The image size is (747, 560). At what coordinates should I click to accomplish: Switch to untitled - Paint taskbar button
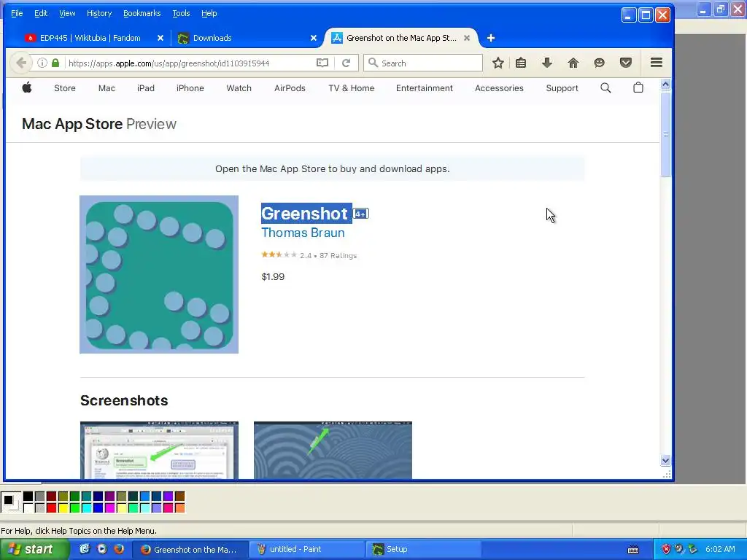tap(307, 549)
